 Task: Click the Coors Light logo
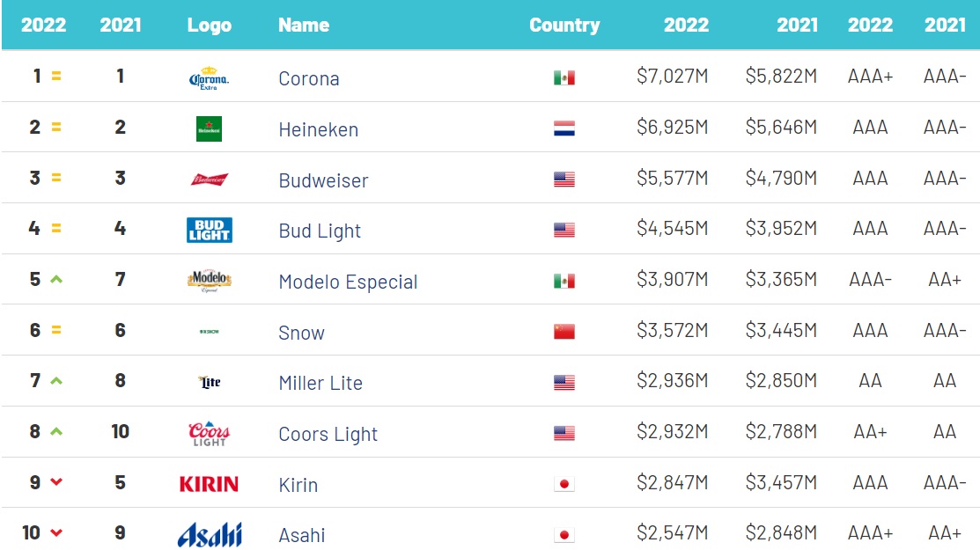[x=209, y=433]
